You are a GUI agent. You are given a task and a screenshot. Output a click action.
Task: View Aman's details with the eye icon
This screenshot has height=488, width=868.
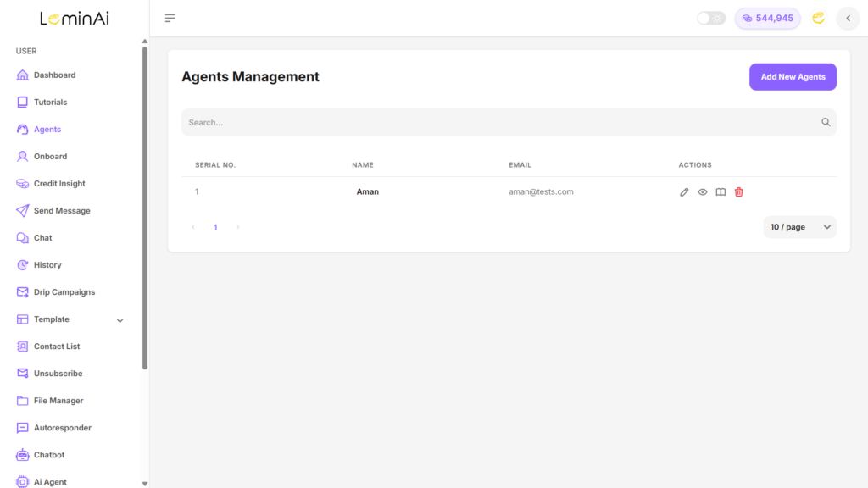pos(702,192)
